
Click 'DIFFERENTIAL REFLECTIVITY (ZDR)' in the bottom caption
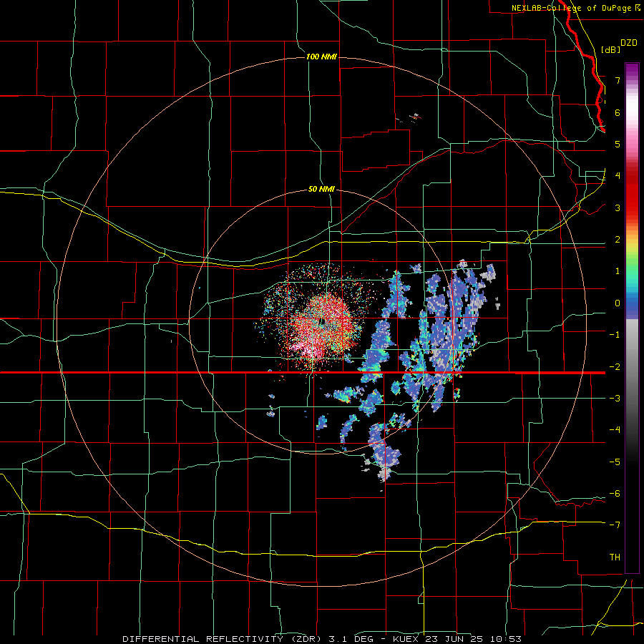coord(223,639)
